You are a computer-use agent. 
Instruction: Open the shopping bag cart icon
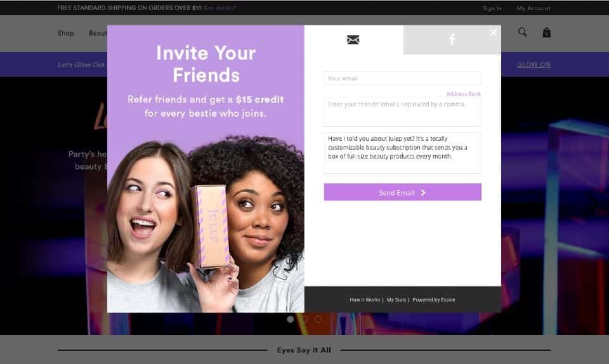tap(546, 32)
